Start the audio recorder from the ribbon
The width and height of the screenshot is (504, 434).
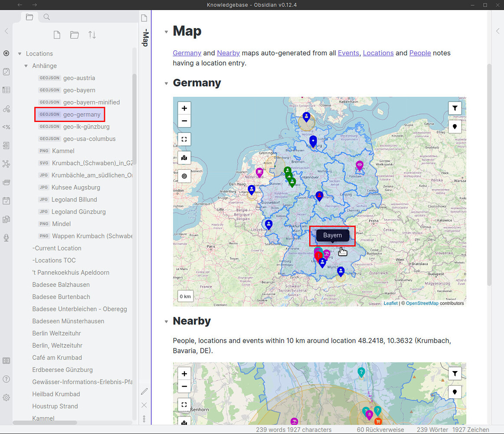point(6,237)
